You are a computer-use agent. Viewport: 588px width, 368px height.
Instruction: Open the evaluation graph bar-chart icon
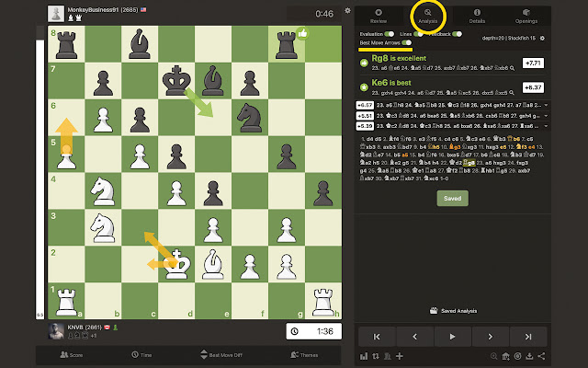click(x=364, y=356)
